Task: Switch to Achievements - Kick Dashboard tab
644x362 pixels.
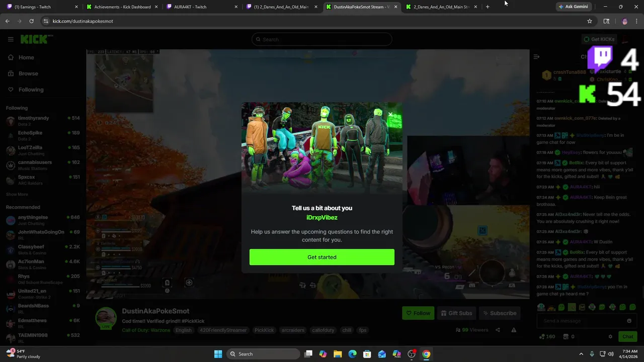Action: click(122, 7)
